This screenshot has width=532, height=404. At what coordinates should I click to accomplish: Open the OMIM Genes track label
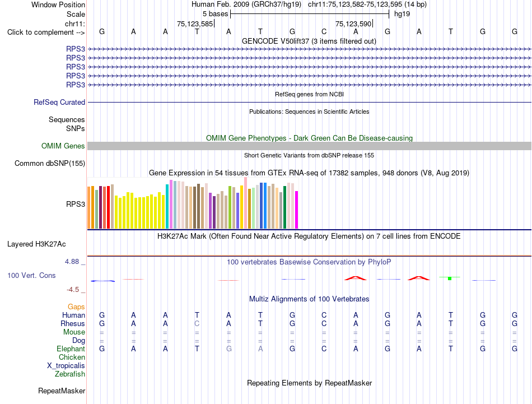click(x=63, y=146)
